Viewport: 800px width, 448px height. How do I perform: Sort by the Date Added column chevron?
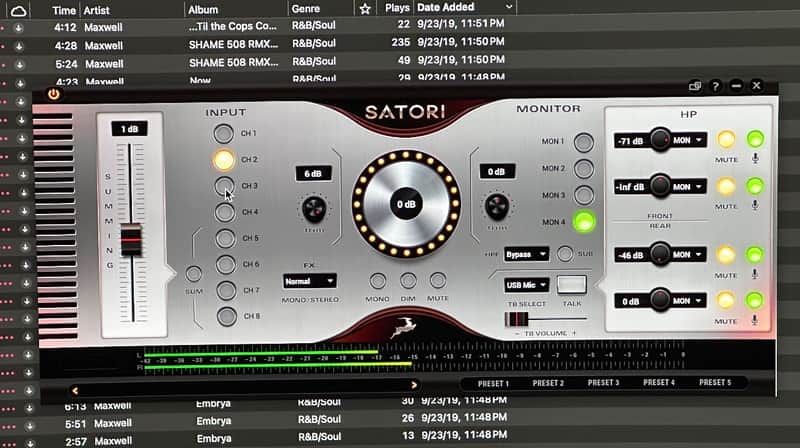[509, 7]
